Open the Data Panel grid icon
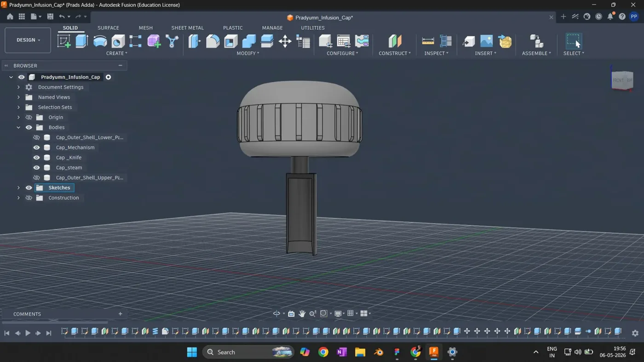 click(22, 17)
